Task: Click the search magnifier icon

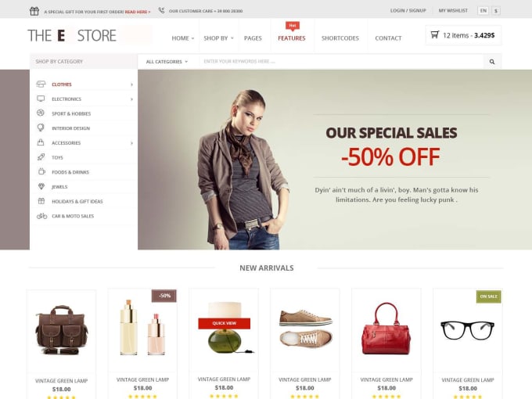Action: (492, 62)
